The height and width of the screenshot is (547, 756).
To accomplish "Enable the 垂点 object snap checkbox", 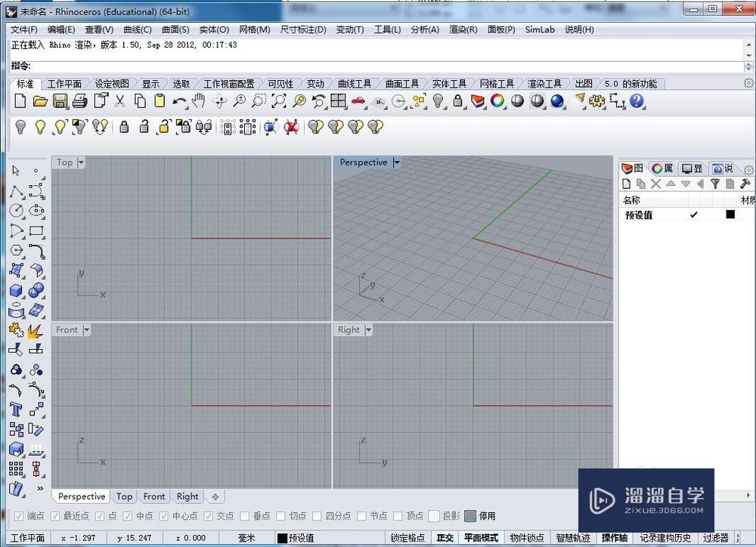I will (245, 516).
